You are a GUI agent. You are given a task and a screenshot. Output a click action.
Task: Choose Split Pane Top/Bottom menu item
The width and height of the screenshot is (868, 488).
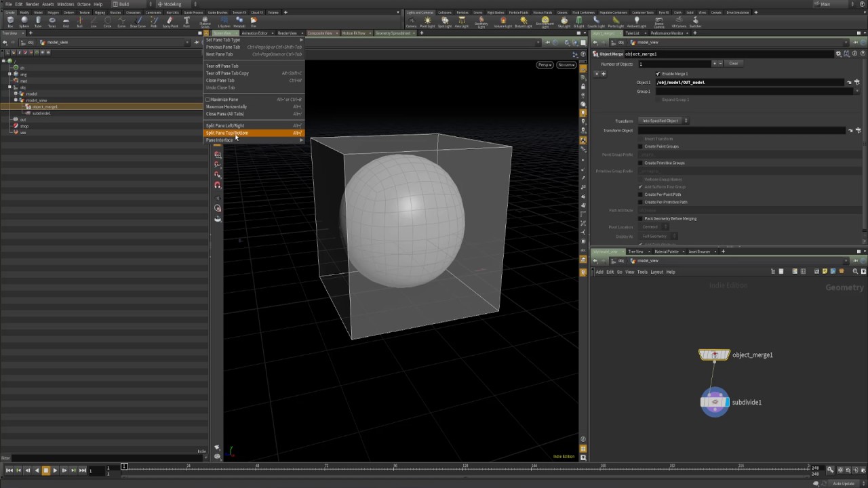click(254, 133)
